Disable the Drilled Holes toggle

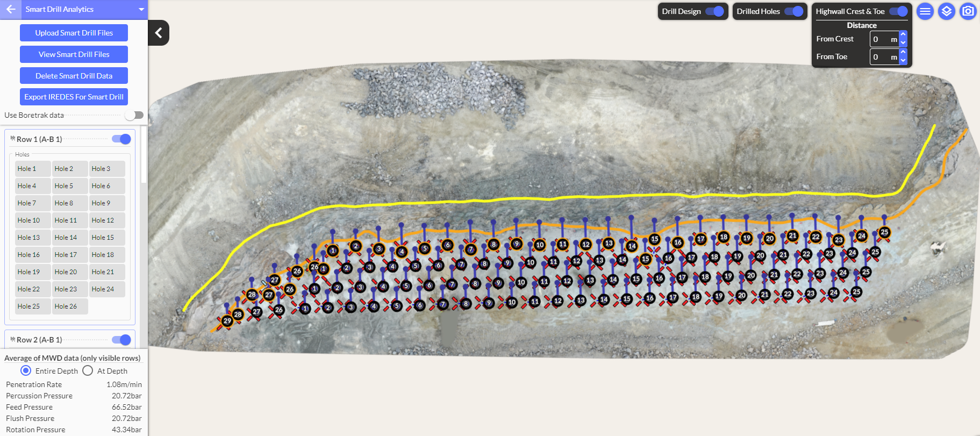[793, 11]
